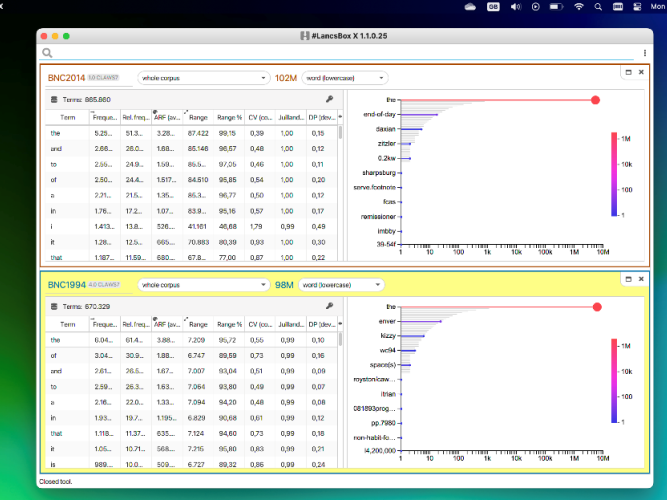Select the 'of' row in BNC1994 table
The height and width of the screenshot is (500, 667).
191,355
